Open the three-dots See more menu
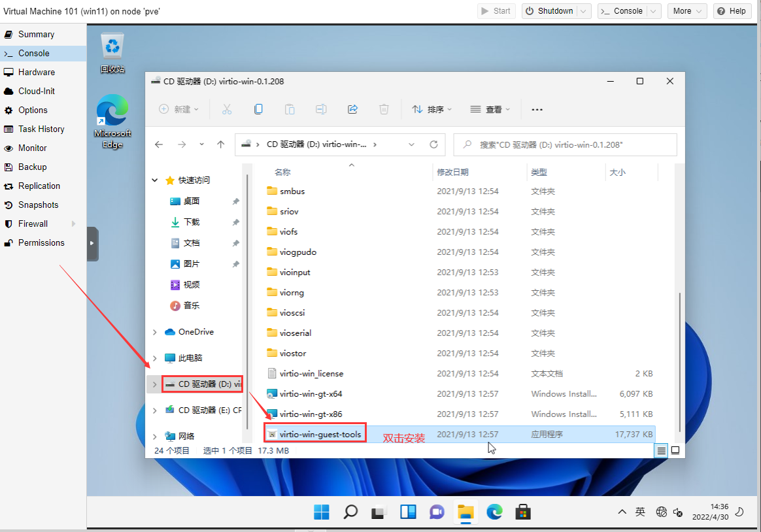This screenshot has height=532, width=761. (537, 110)
